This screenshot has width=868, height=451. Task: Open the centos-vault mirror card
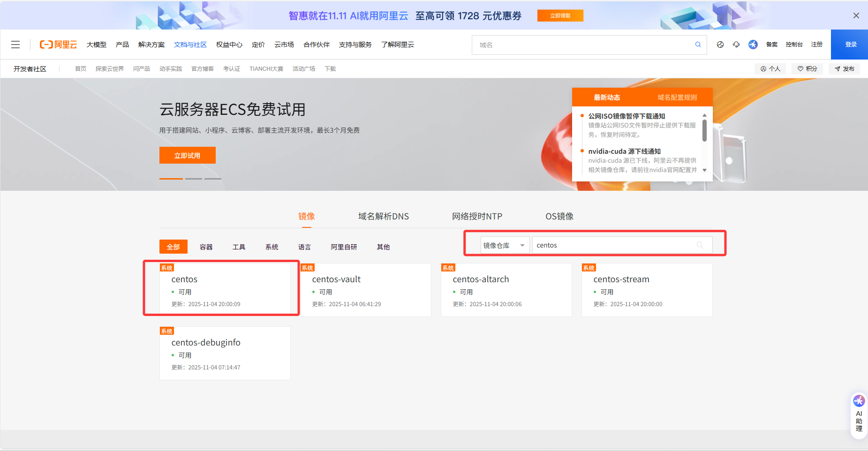(366, 290)
